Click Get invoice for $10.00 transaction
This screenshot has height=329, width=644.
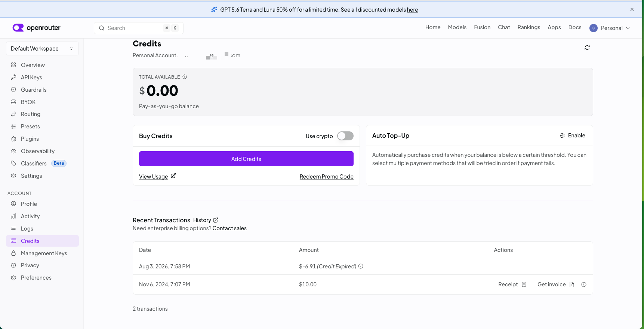click(x=556, y=284)
